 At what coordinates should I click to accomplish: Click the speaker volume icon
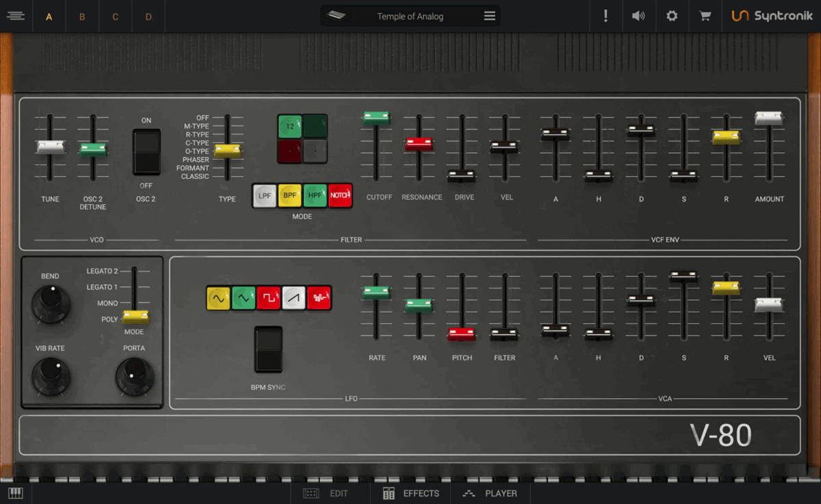tap(638, 16)
